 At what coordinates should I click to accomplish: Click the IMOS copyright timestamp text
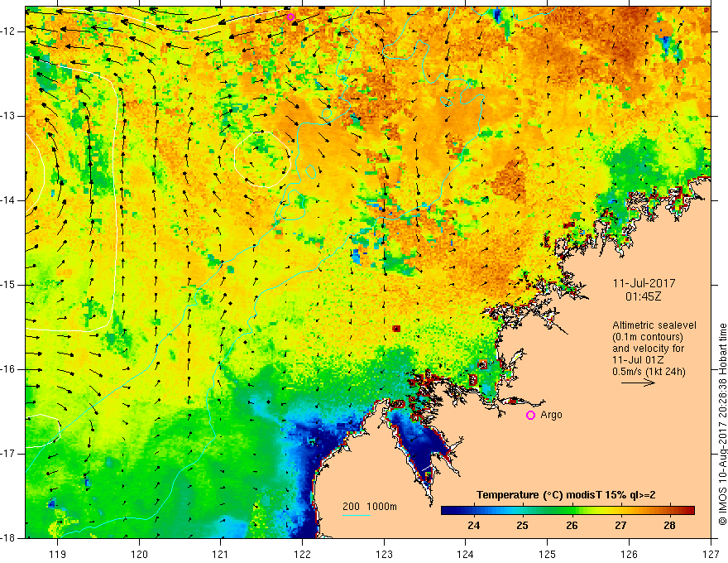point(722,425)
